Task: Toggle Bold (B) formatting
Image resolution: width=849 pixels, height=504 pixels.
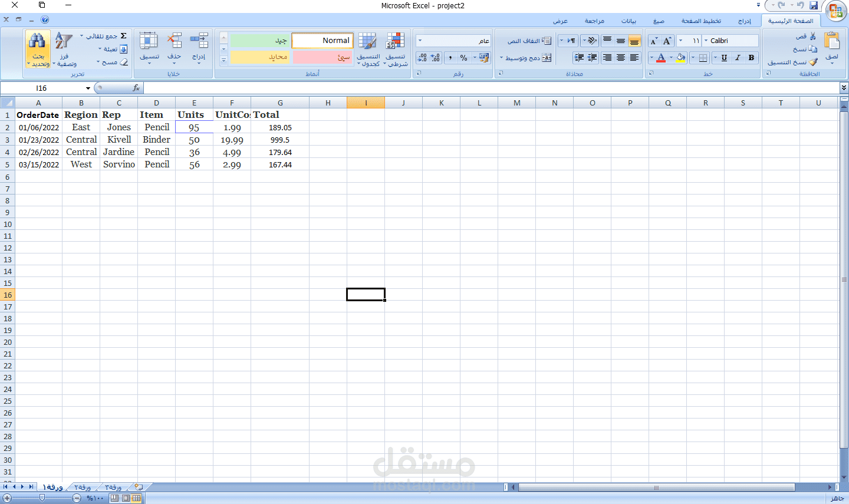Action: [751, 58]
